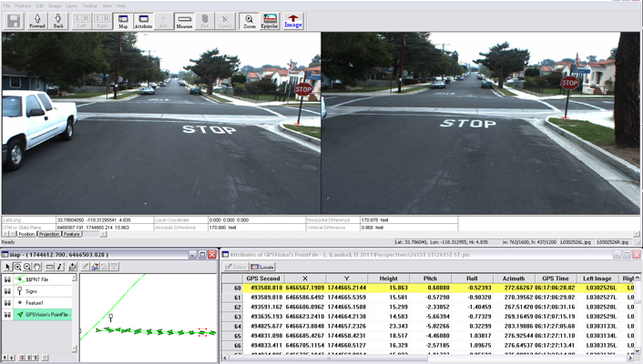
Task: Switch to the Projection tab
Action: tap(48, 234)
